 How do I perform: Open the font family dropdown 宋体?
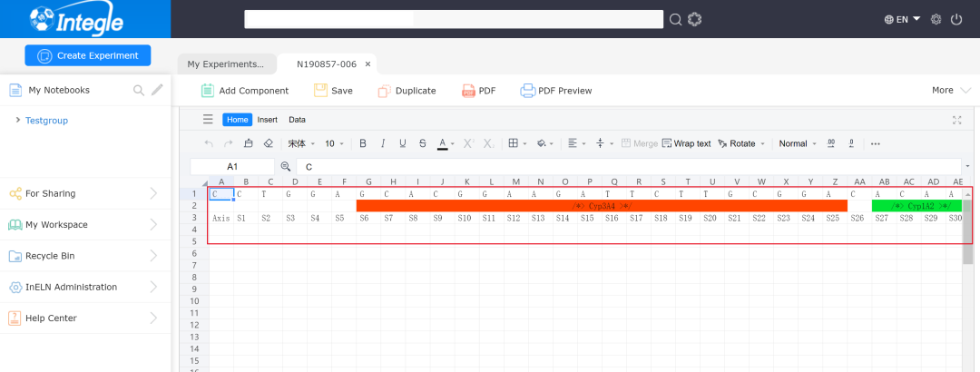coord(301,143)
